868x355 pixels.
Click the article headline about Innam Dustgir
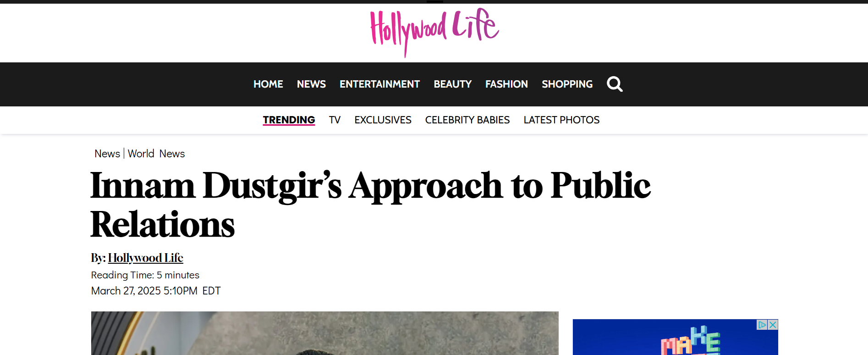370,204
